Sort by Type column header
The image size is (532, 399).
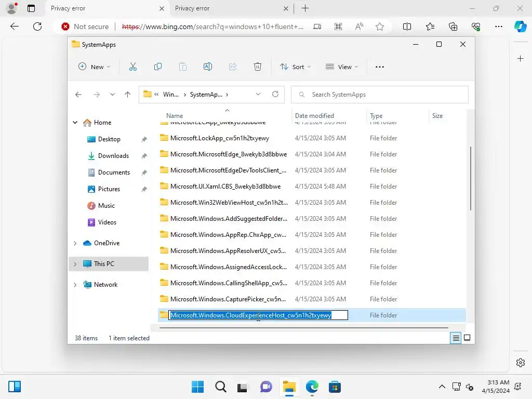tap(376, 116)
